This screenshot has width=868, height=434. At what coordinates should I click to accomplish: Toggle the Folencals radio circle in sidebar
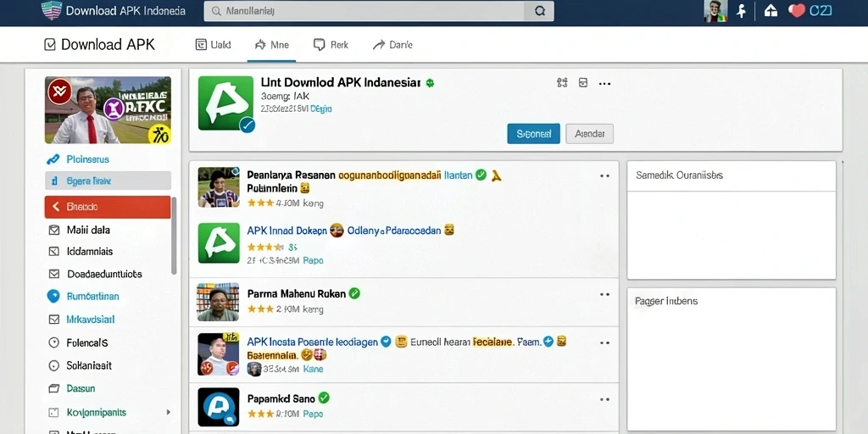click(53, 342)
